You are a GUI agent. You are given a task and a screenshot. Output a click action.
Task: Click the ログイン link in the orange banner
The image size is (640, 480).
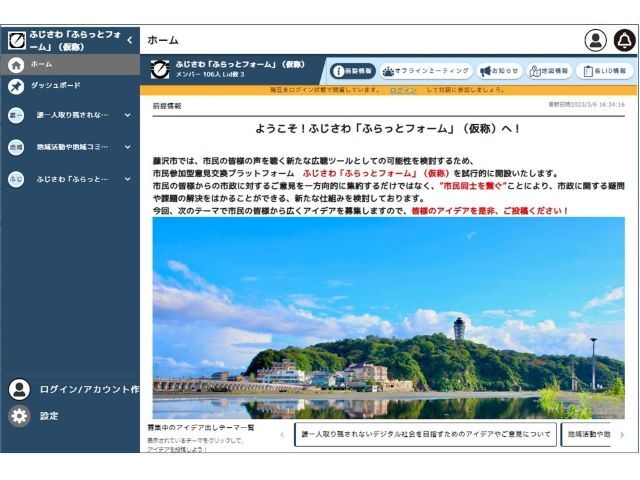click(403, 90)
